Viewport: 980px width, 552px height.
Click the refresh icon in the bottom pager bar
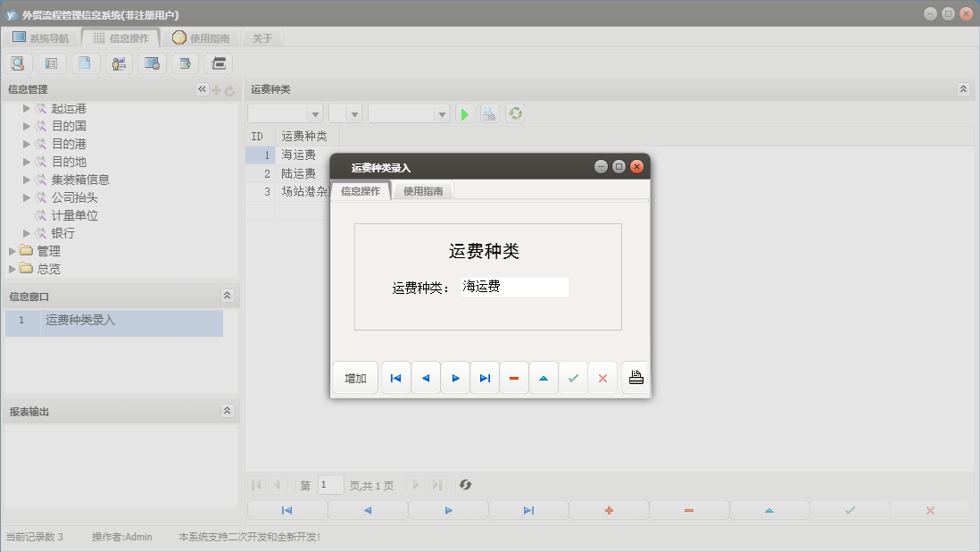click(x=464, y=485)
